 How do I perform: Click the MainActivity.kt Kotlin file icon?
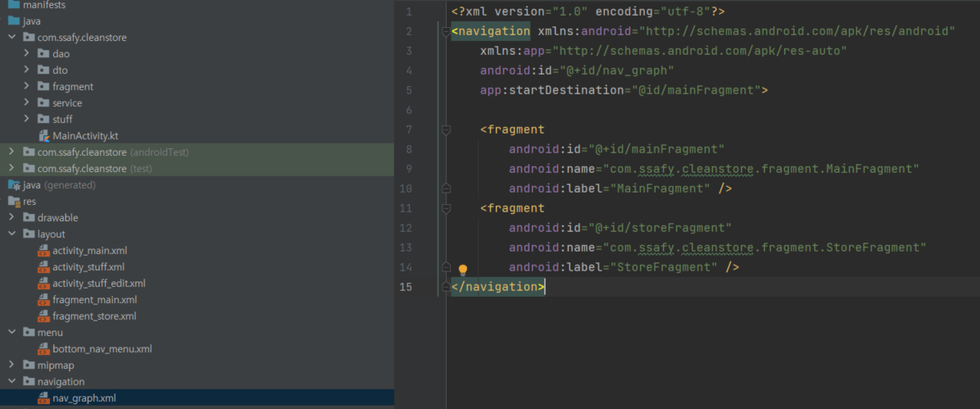coord(43,136)
